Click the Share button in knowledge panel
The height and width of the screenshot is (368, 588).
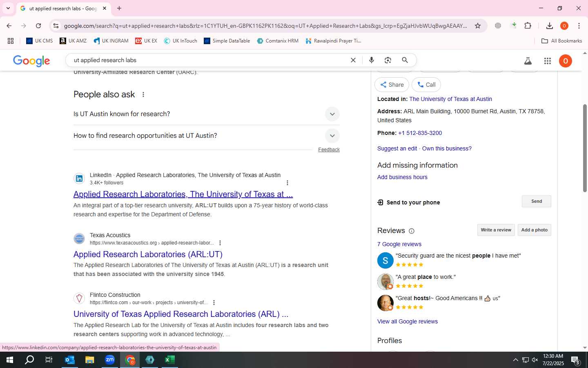tap(392, 85)
